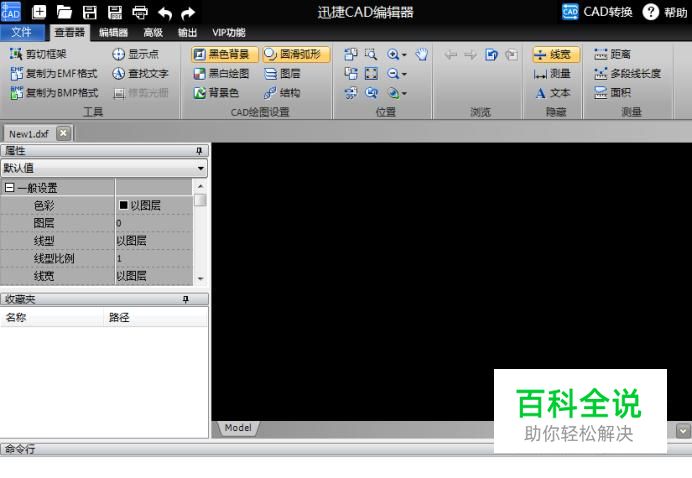Screen dimensions: 692x478
Task: Pin the 收藏夹 favorites panel
Action: [186, 300]
